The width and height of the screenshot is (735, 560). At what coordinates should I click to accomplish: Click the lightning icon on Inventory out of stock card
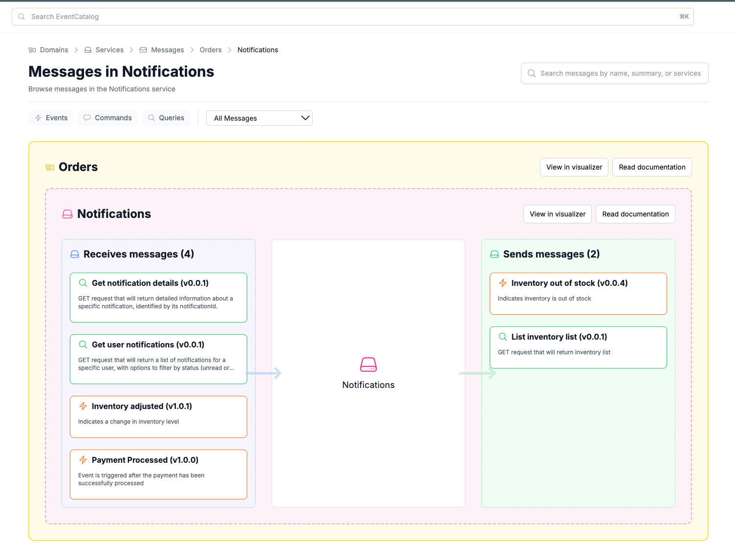(503, 283)
